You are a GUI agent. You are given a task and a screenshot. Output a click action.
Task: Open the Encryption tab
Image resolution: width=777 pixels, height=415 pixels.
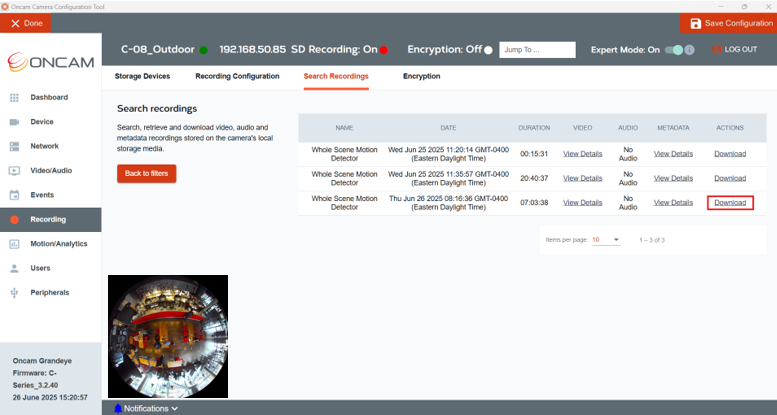click(422, 76)
